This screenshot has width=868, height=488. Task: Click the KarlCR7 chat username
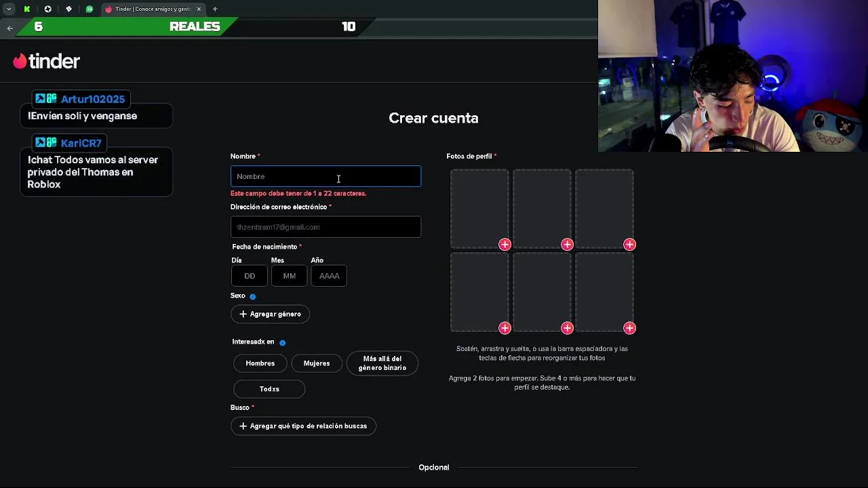point(81,143)
